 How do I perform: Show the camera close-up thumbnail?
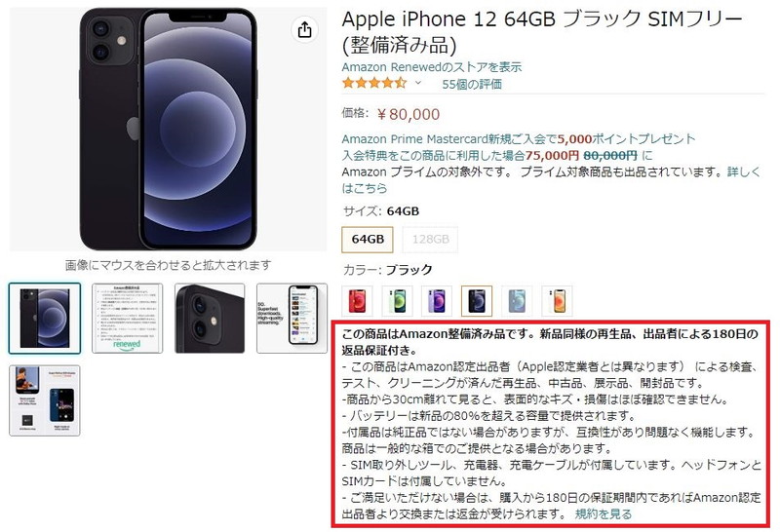(x=210, y=319)
